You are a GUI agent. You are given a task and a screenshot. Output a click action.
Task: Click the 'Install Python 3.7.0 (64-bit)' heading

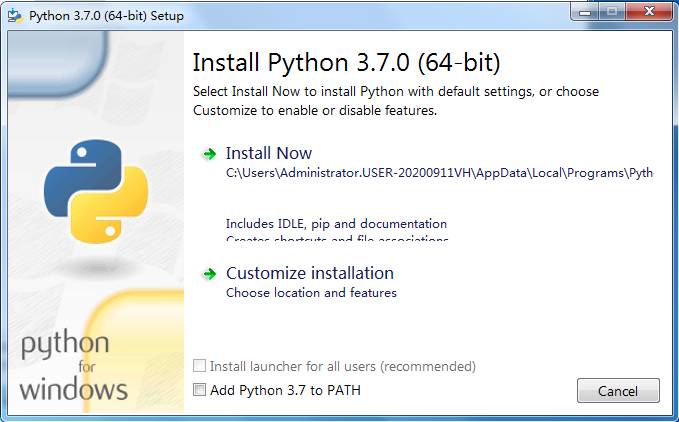pyautogui.click(x=345, y=62)
